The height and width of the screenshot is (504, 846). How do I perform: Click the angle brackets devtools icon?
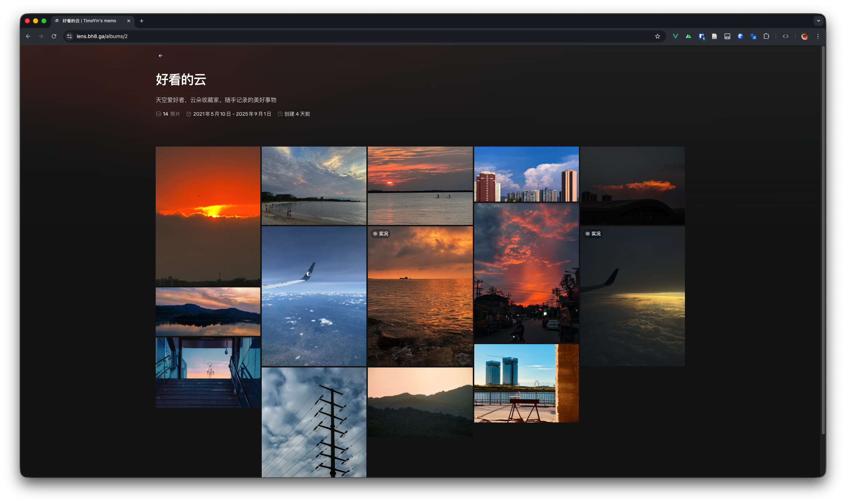pyautogui.click(x=786, y=36)
